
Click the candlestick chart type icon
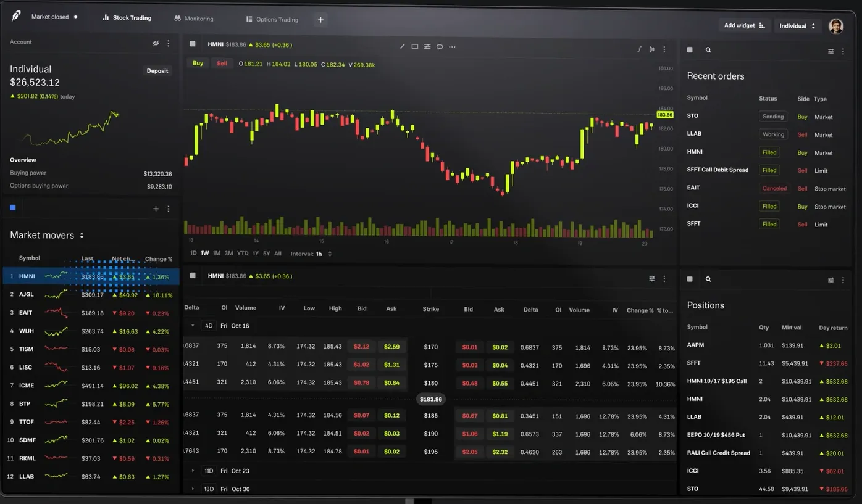coord(651,49)
